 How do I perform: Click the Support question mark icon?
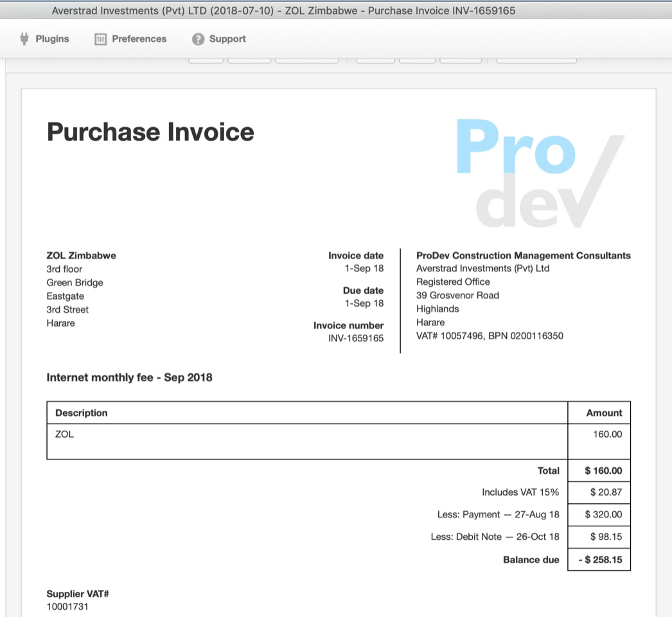point(198,39)
